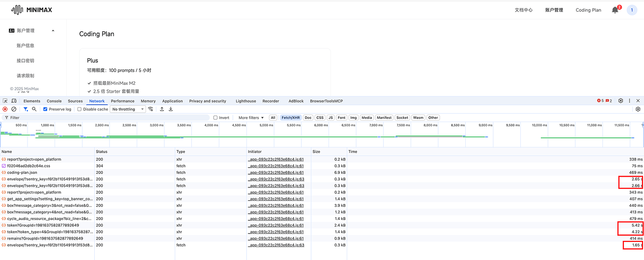This screenshot has width=644, height=260.
Task: Go to 请求限制 in the sidebar
Action: pos(25,75)
